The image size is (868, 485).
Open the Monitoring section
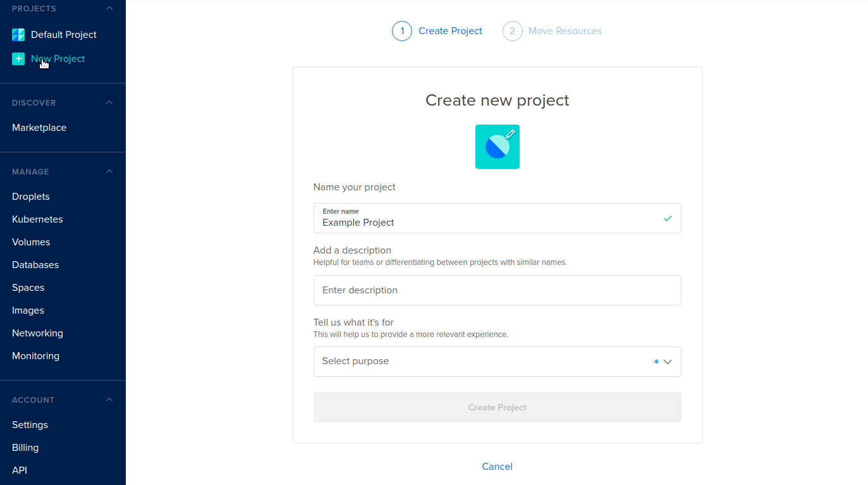35,355
